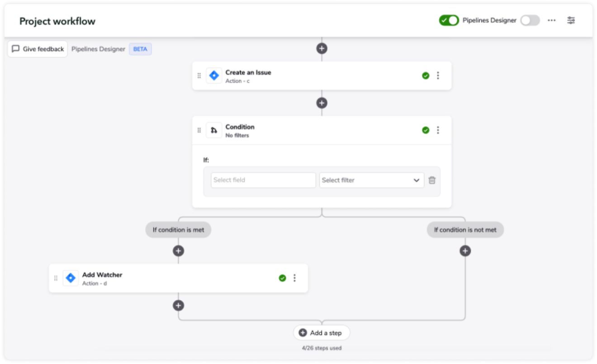This screenshot has height=364, width=597.
Task: Open the three-dot menu on Create an Issue
Action: pyautogui.click(x=437, y=76)
